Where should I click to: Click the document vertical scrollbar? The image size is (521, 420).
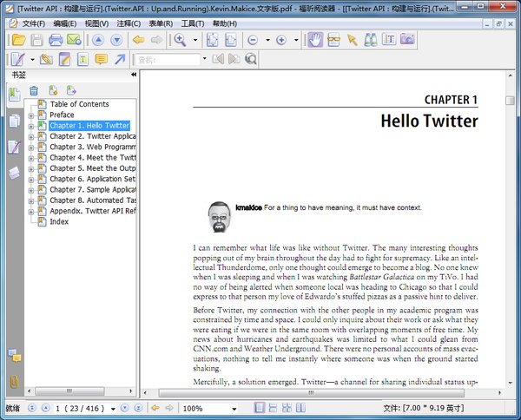pyautogui.click(x=511, y=243)
